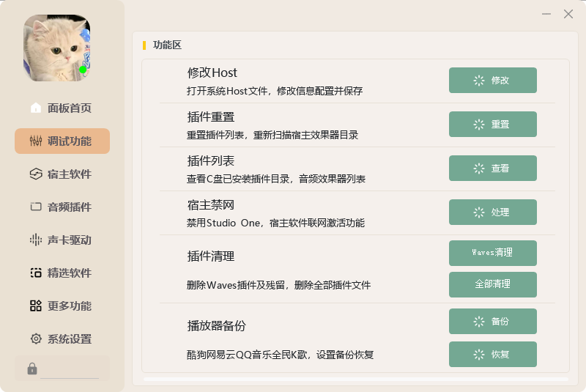Image resolution: width=586 pixels, height=392 pixels.
Task: Click the green online status dot
Action: point(83,70)
